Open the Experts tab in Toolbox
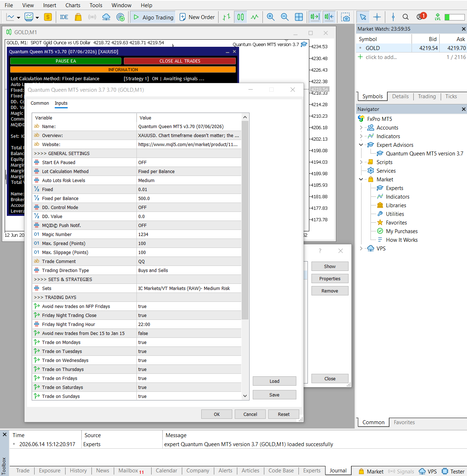The width and height of the screenshot is (467, 476). coord(311,471)
